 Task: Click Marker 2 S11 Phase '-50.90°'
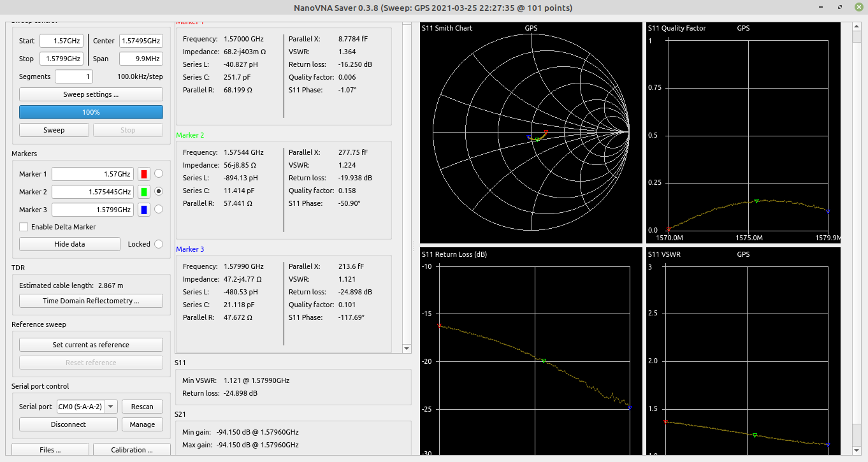point(349,203)
